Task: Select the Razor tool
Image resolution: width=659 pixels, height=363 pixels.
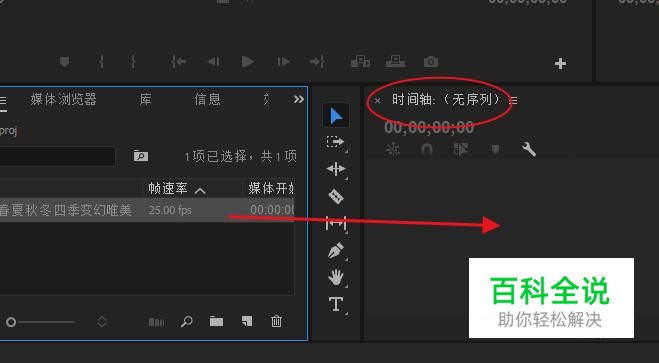Action: point(336,196)
